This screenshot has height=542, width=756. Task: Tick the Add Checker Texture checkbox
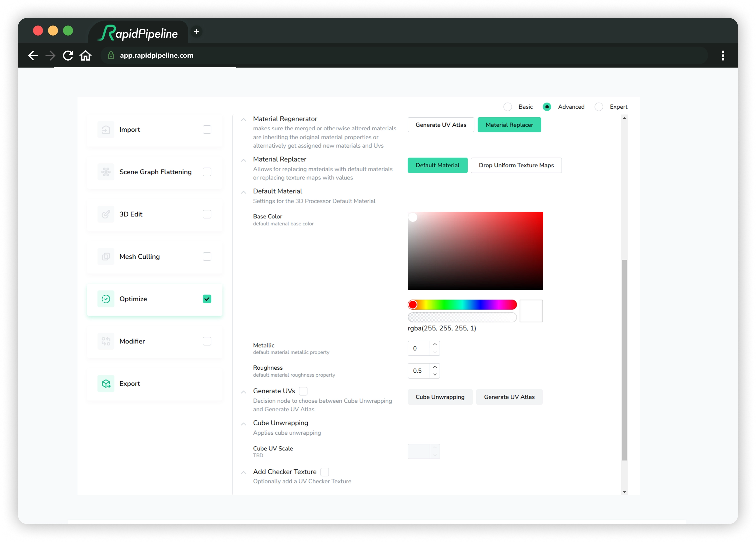coord(324,472)
